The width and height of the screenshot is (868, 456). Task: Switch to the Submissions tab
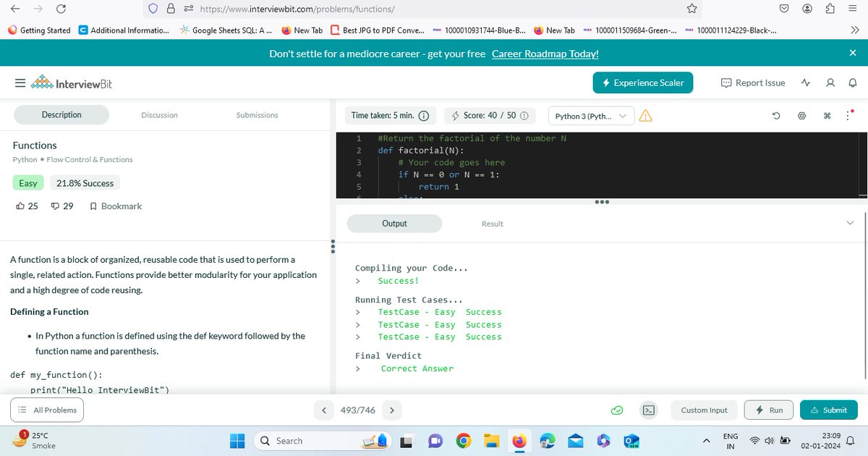[257, 115]
